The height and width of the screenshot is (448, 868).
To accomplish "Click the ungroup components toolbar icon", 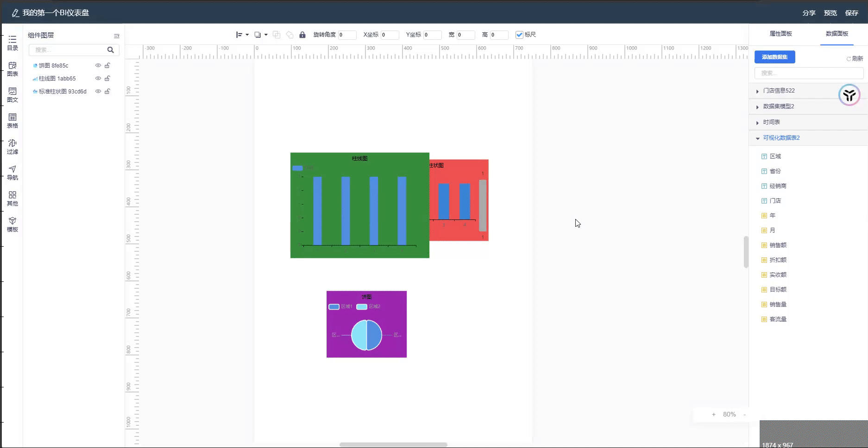I will (x=289, y=35).
